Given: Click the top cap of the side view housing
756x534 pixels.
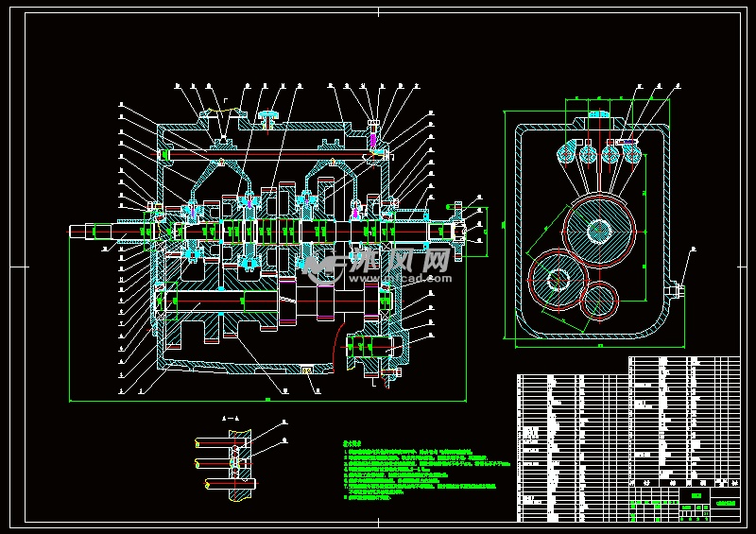Looking at the screenshot, I should (x=598, y=114).
